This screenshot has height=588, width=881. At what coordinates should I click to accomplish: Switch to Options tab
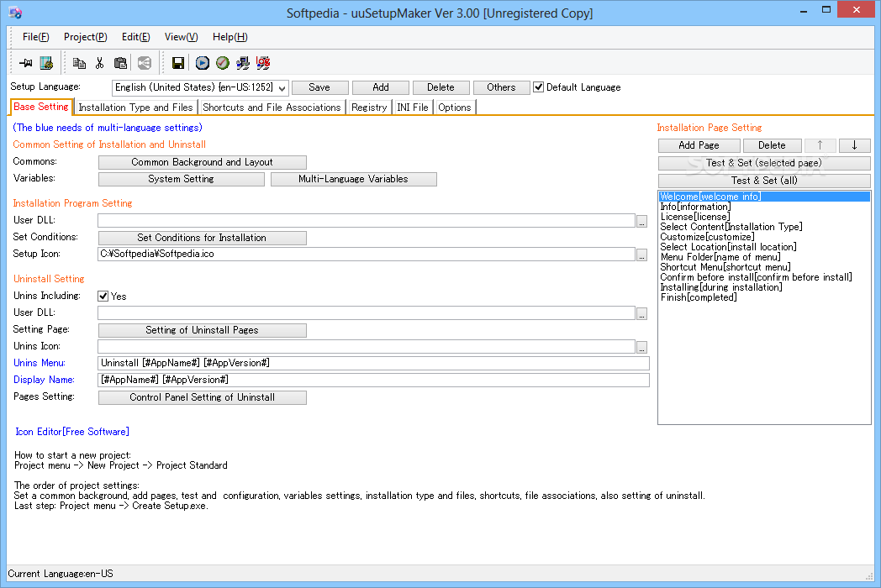[455, 108]
